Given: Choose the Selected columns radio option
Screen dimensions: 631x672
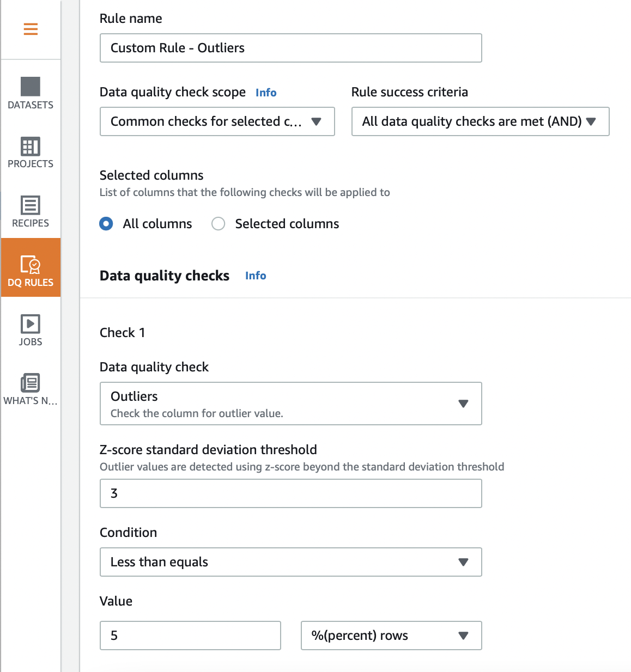Looking at the screenshot, I should click(219, 224).
